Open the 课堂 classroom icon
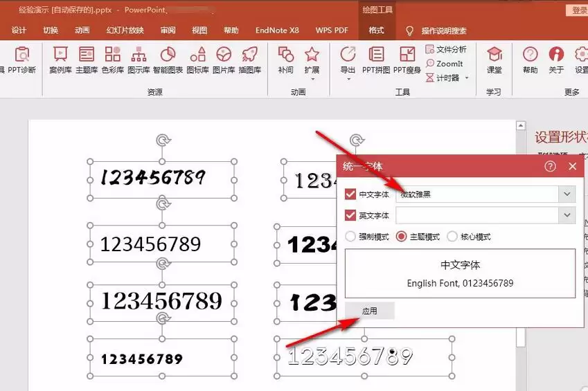 494,60
